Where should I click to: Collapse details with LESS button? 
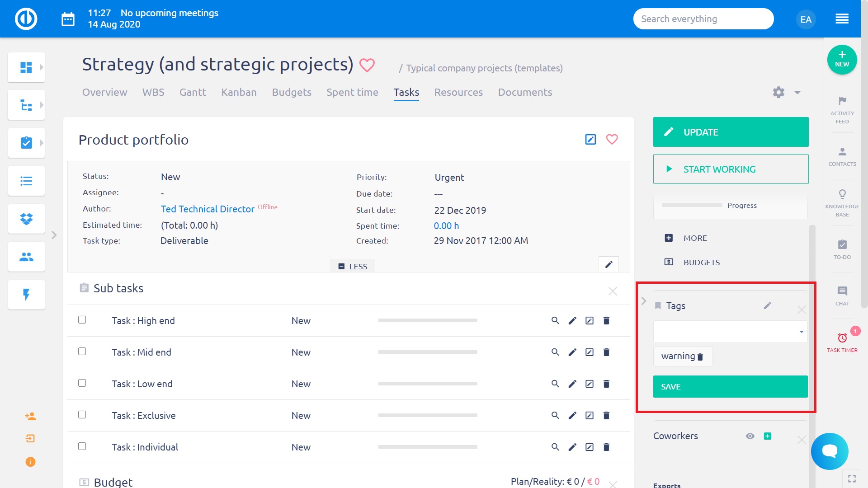tap(353, 267)
